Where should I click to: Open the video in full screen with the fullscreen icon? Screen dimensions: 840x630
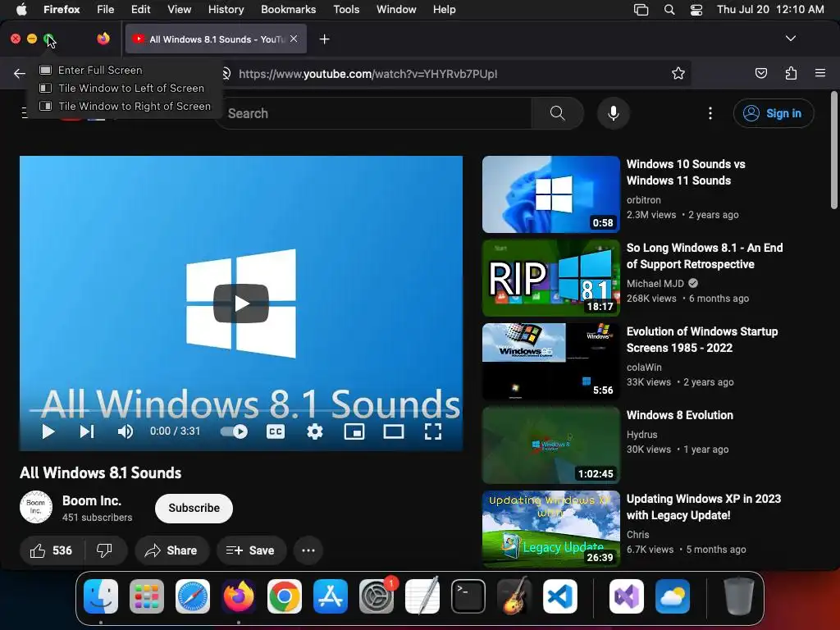pos(433,431)
